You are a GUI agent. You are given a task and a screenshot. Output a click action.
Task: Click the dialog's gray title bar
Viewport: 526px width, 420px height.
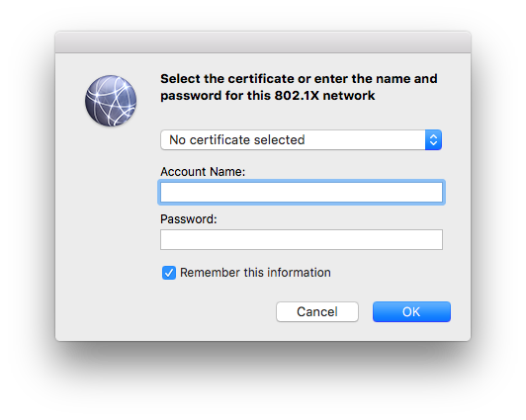coord(263,42)
